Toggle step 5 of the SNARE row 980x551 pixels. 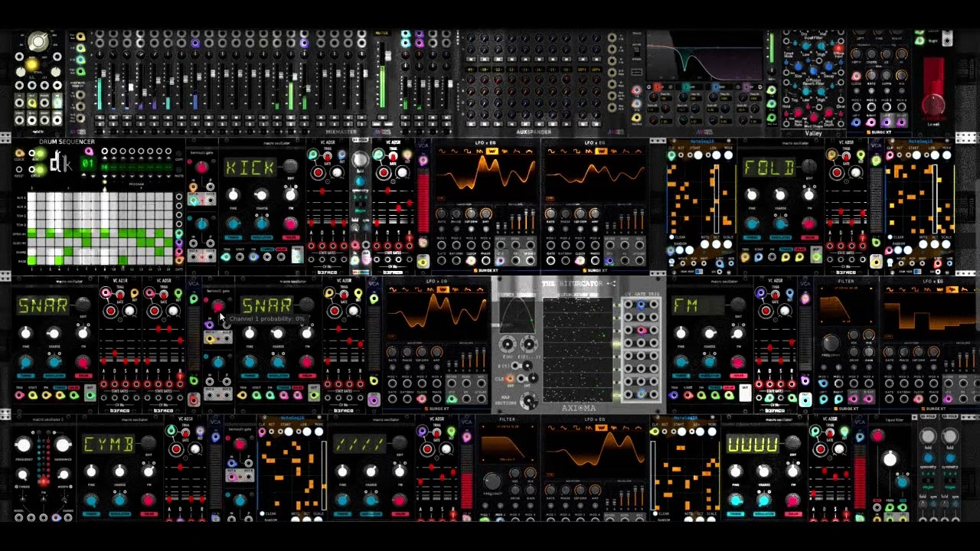(68, 252)
